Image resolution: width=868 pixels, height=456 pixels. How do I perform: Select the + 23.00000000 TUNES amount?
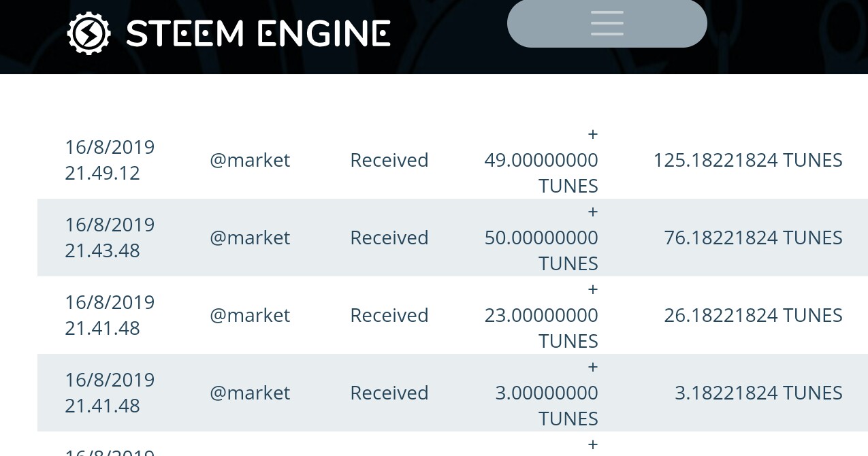pos(541,315)
